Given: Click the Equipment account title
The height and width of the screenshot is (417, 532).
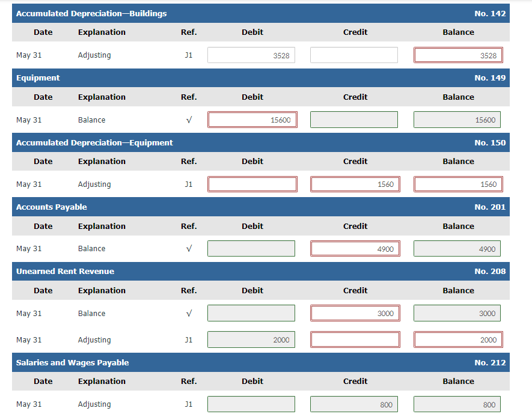Looking at the screenshot, I should coord(38,78).
